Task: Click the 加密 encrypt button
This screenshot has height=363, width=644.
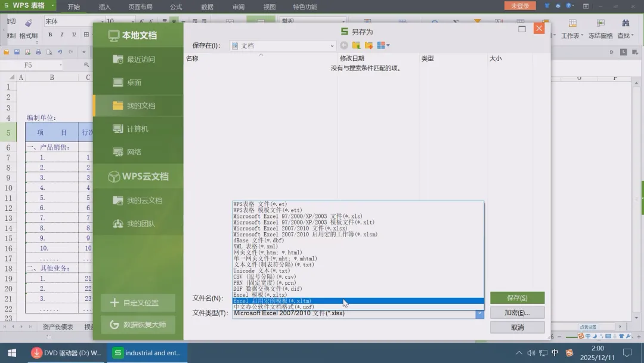Action: [517, 312]
